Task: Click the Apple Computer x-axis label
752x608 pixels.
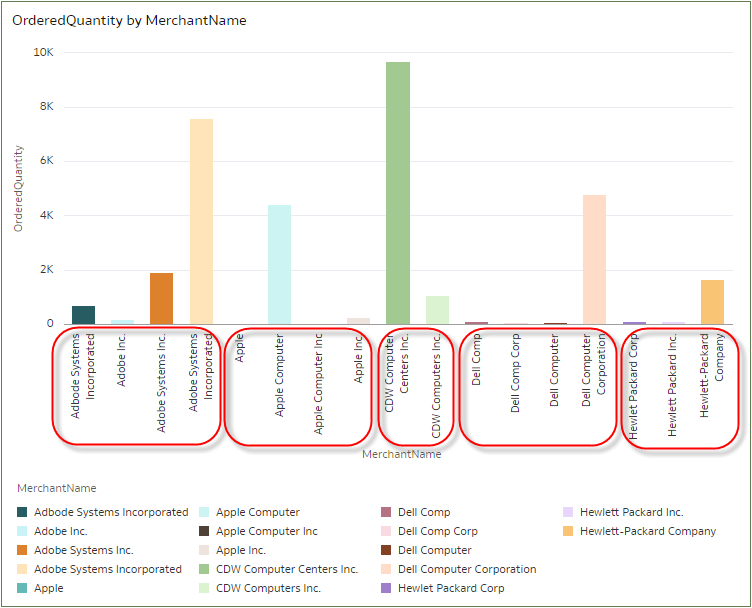Action: point(279,375)
